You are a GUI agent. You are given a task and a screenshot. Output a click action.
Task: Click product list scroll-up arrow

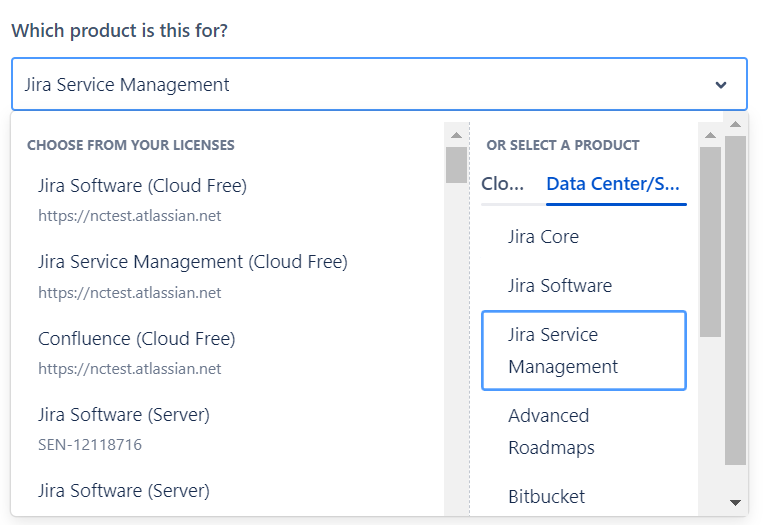tap(710, 135)
